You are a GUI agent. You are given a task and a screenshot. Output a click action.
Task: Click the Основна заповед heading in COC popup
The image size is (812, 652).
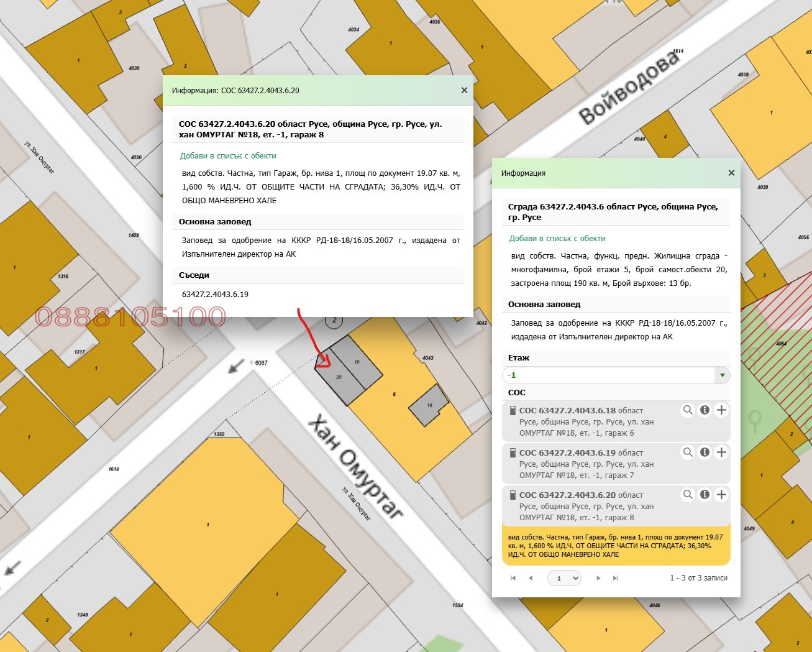click(215, 222)
